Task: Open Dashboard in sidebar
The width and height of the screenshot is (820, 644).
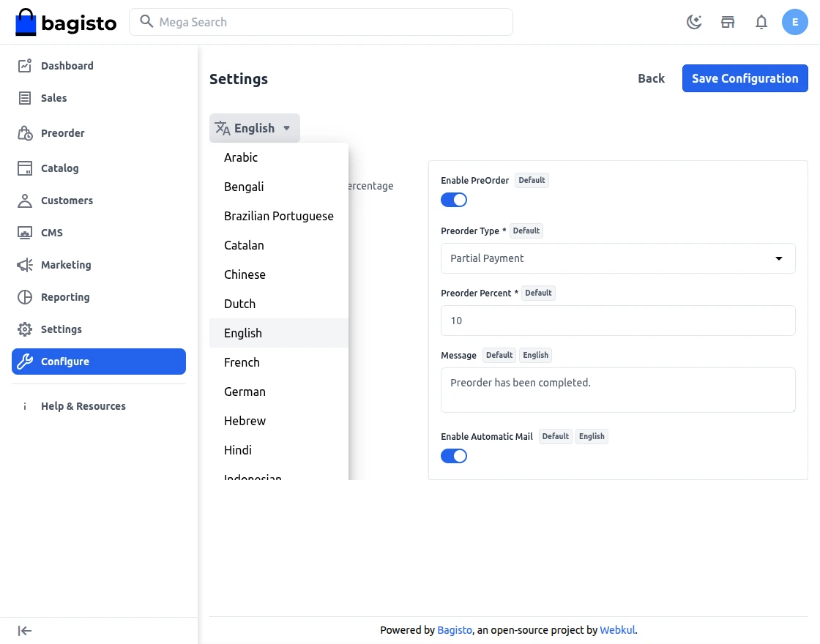Action: coord(99,65)
